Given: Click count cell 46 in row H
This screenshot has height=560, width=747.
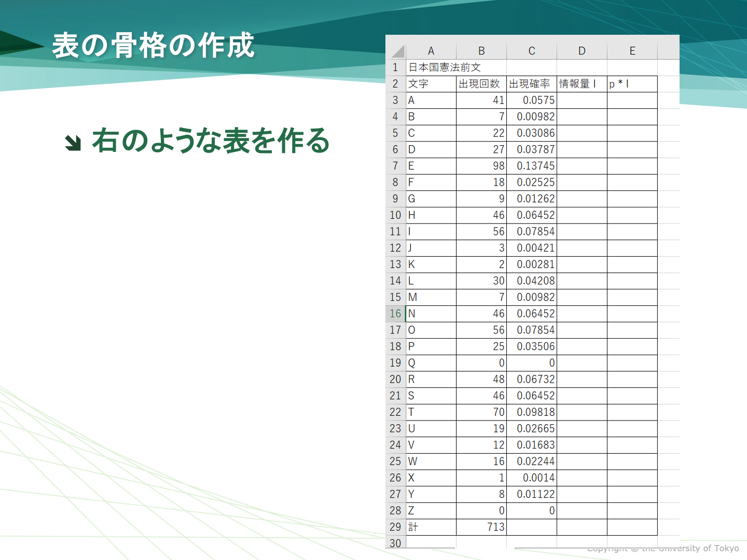Looking at the screenshot, I should point(481,215).
